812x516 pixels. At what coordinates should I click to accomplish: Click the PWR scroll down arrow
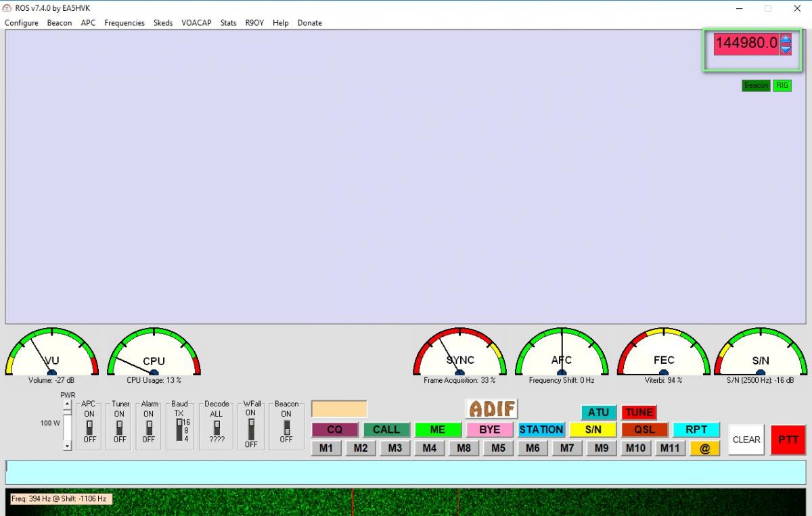[x=67, y=446]
